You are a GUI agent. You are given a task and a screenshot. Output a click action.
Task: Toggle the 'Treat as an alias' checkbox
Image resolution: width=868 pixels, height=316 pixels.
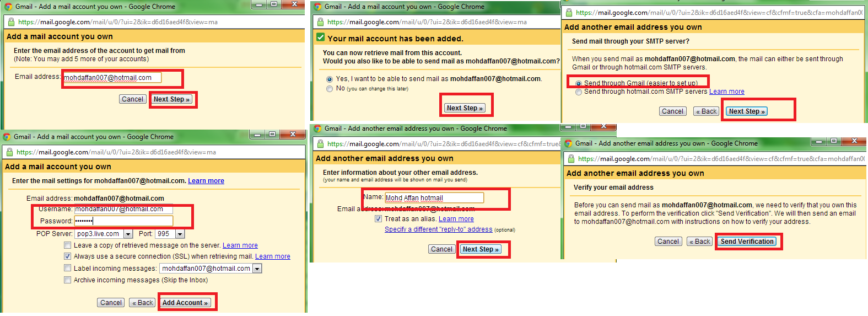pyautogui.click(x=378, y=219)
